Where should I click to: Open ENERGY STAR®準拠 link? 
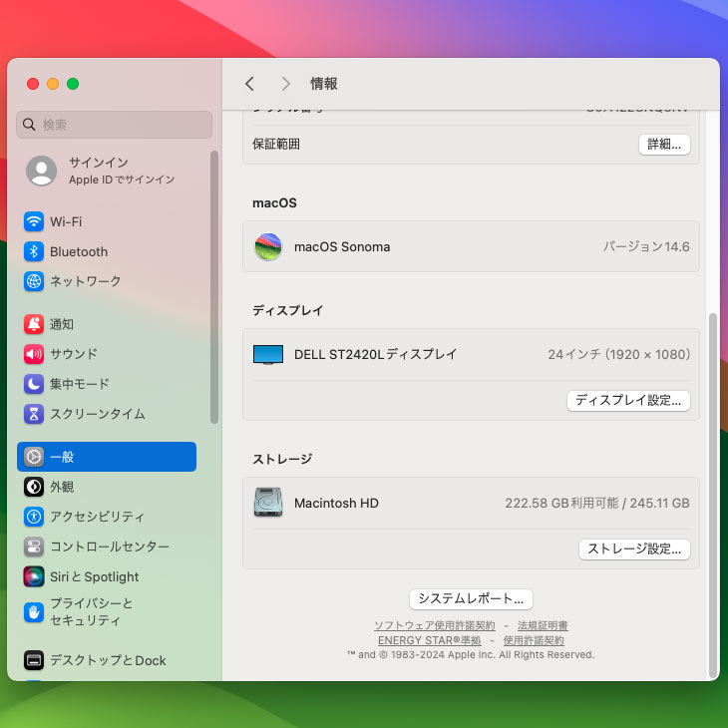coord(430,640)
